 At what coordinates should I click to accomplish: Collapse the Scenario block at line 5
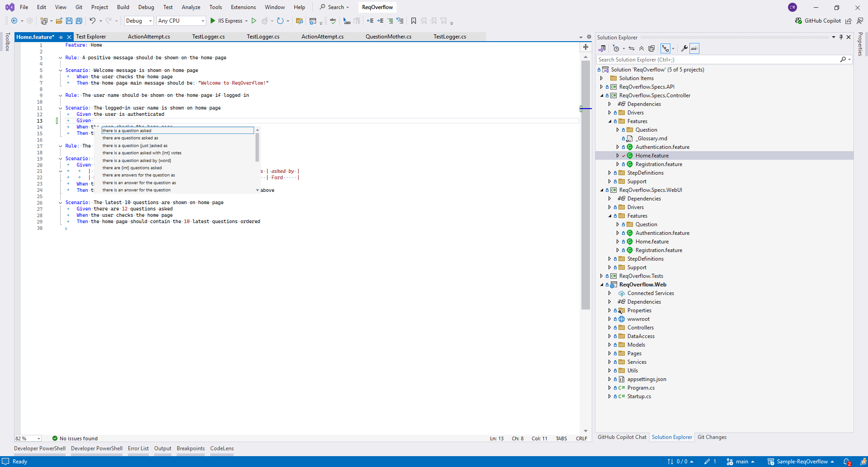click(x=60, y=71)
